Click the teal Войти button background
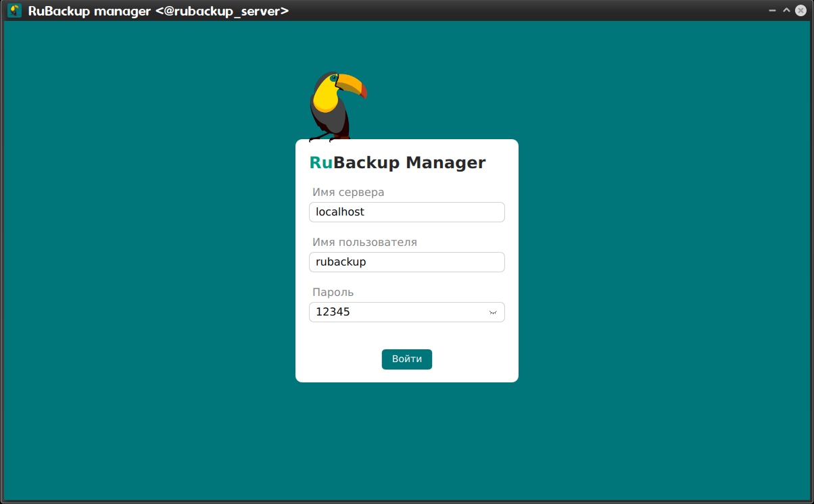The image size is (814, 504). coord(406,359)
